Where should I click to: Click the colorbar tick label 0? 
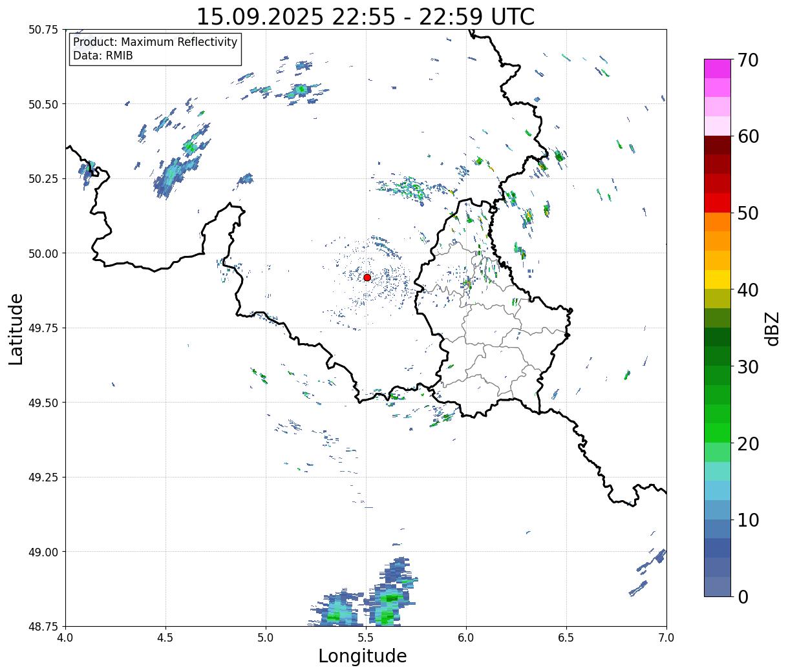pos(743,597)
